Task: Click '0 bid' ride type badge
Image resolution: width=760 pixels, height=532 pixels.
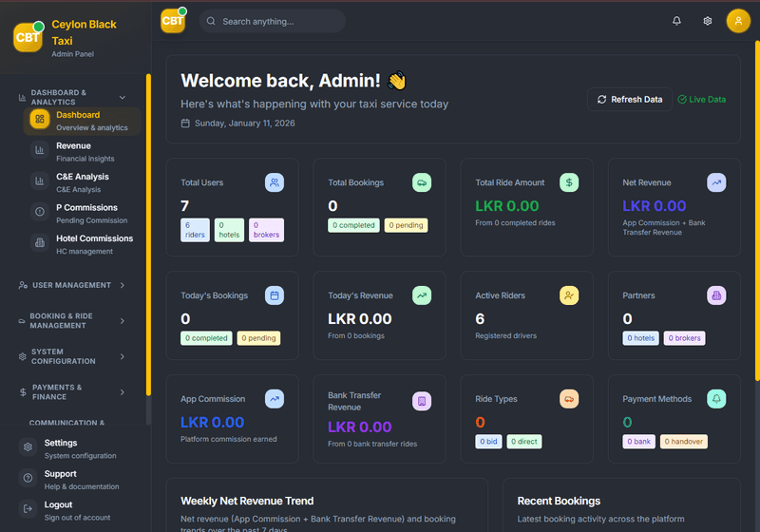Action: [488, 442]
